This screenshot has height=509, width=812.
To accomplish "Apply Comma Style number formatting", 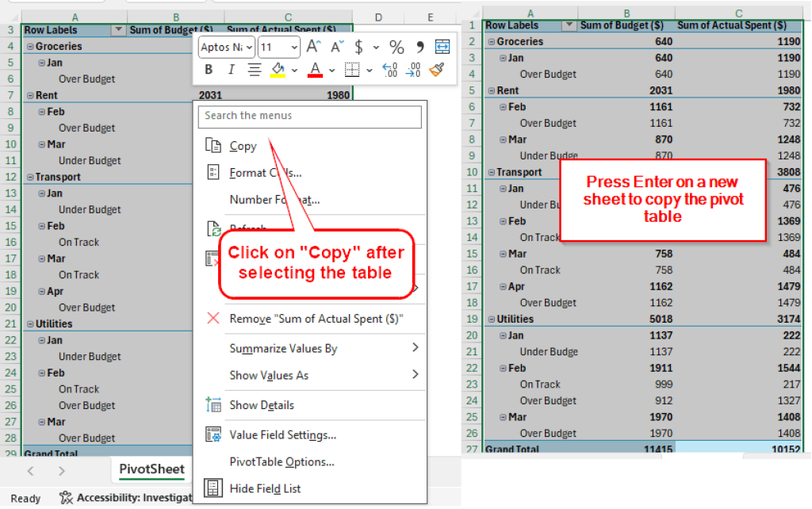I will 420,45.
